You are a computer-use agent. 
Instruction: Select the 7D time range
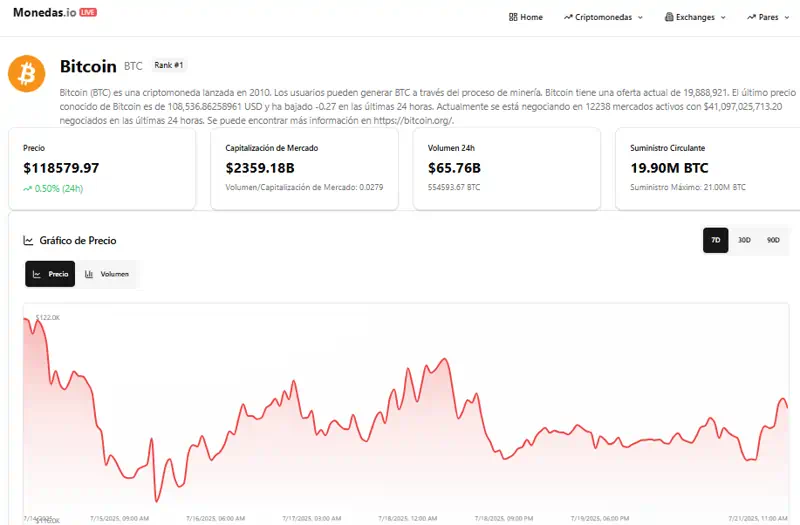tap(715, 240)
